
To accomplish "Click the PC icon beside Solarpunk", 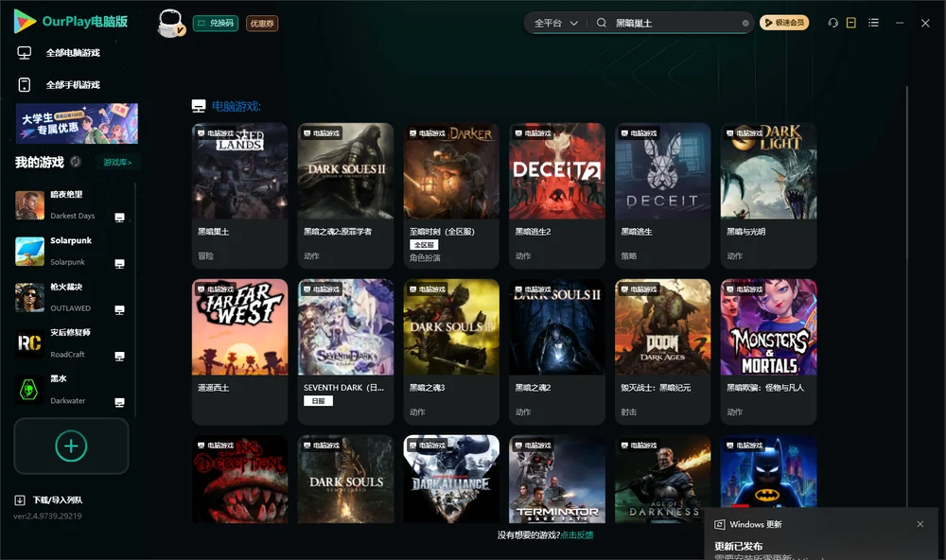I will 119,264.
